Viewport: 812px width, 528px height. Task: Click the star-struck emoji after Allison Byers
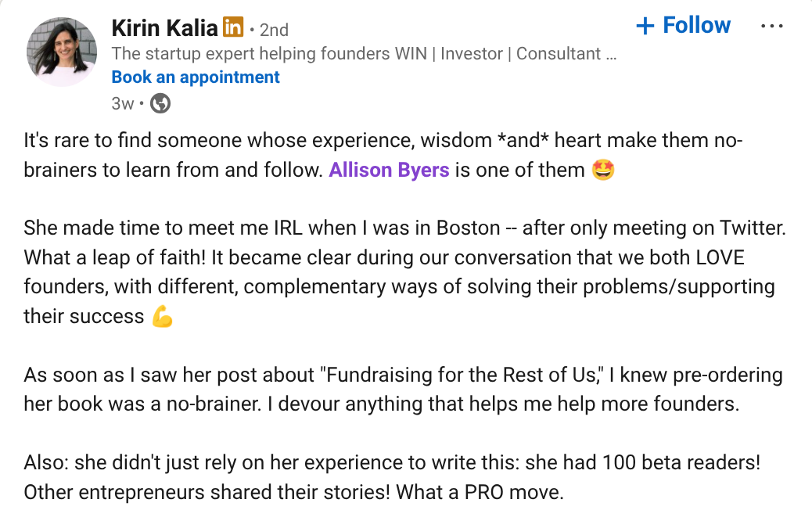click(602, 170)
